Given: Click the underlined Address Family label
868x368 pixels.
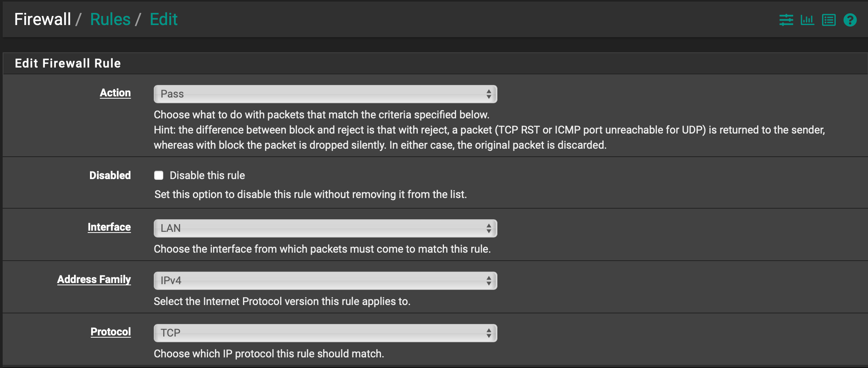Looking at the screenshot, I should click(94, 280).
